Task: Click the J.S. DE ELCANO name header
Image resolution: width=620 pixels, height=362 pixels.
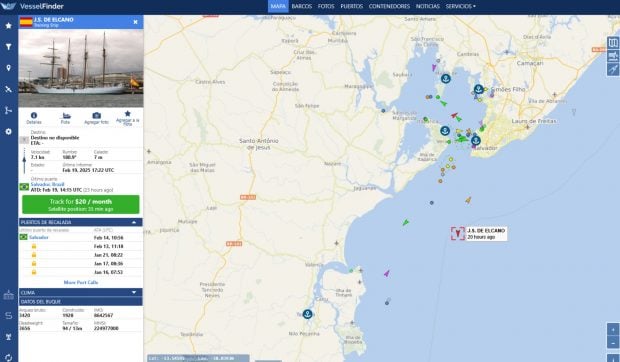Action: click(x=53, y=19)
